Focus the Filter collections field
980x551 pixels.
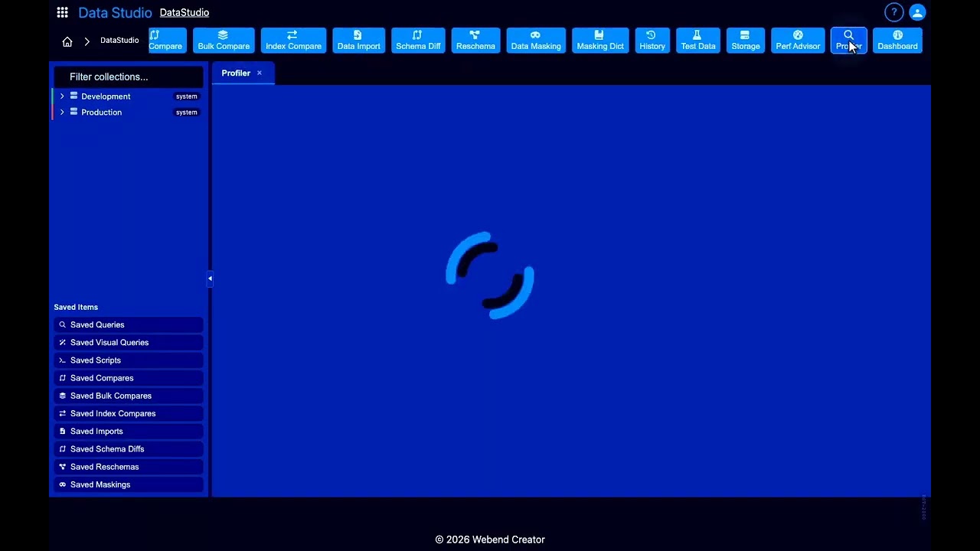click(x=128, y=77)
